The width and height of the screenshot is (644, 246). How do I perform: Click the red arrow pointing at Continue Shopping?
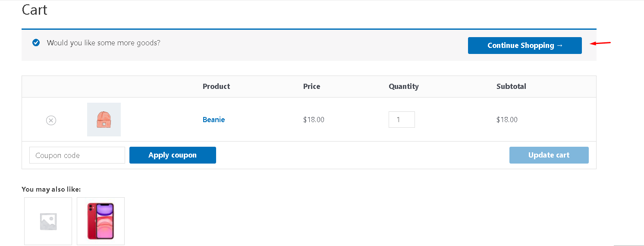point(600,43)
